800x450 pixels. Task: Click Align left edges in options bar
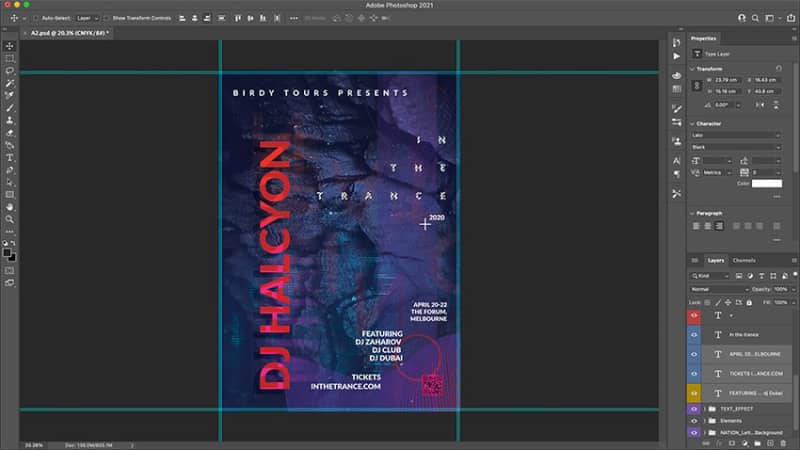(182, 18)
